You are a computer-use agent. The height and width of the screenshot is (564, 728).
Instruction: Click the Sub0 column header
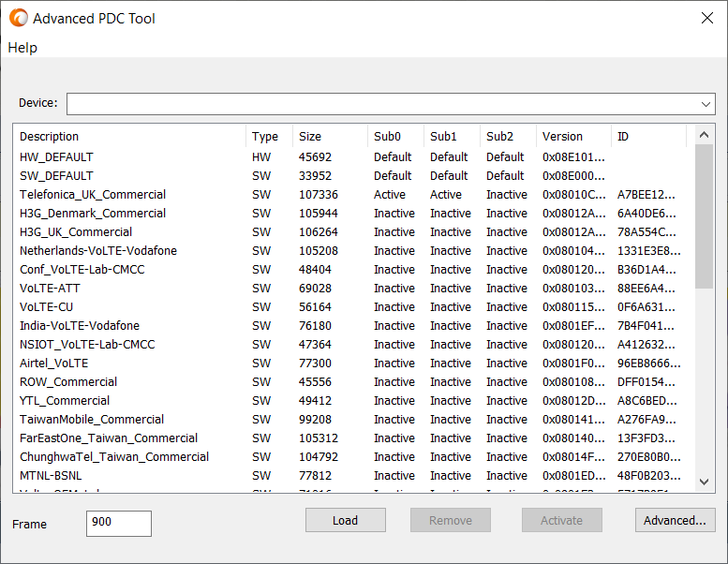tap(395, 137)
